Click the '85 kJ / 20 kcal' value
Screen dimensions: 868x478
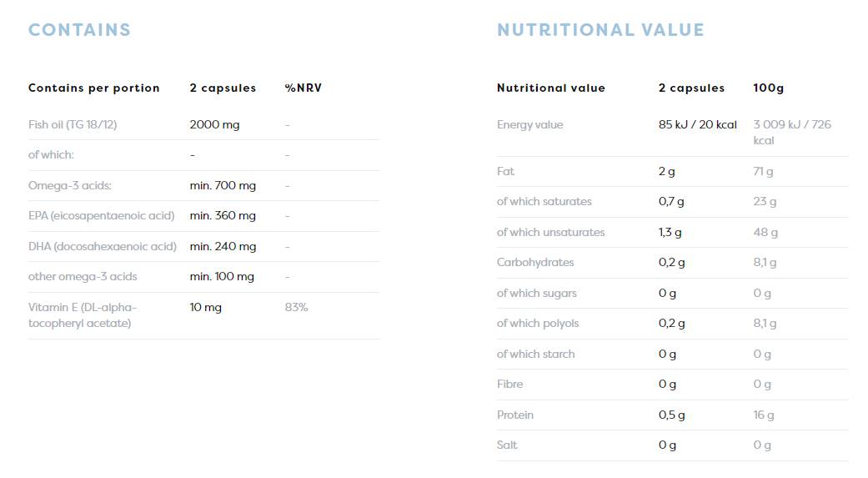click(698, 124)
